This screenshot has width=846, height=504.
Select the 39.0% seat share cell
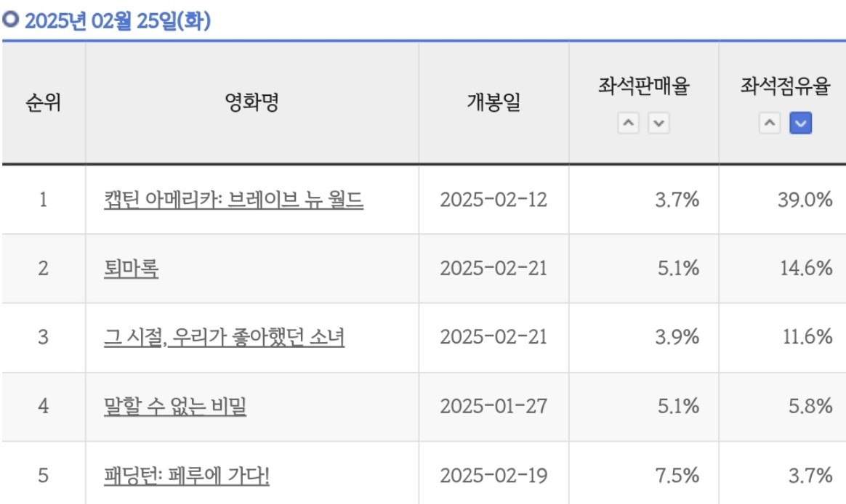coord(804,200)
